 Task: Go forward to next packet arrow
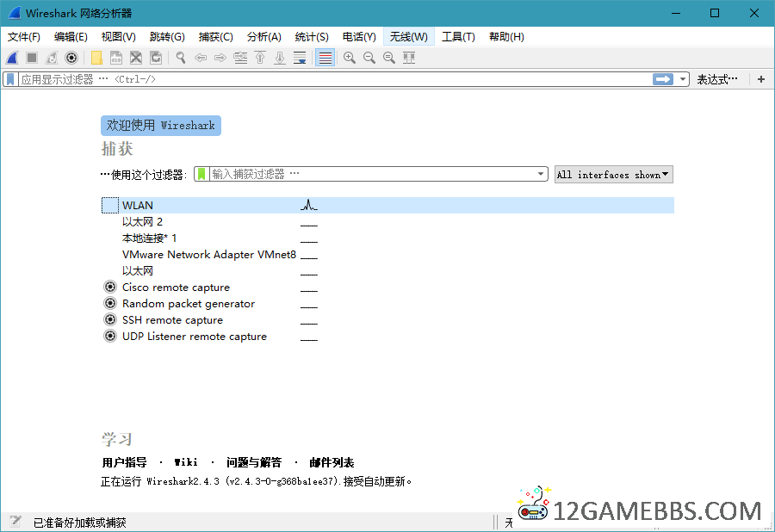click(220, 58)
